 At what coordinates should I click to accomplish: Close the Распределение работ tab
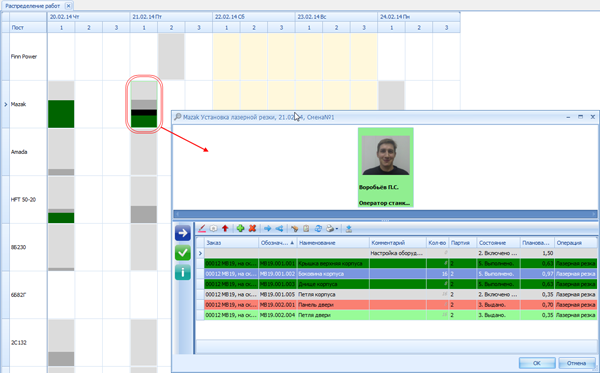(68, 6)
